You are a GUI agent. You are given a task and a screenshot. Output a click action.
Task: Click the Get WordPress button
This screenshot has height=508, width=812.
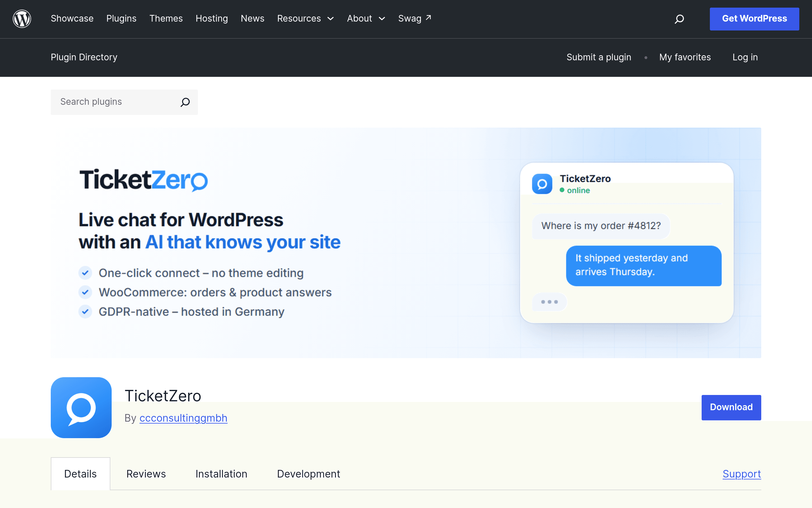tap(754, 19)
